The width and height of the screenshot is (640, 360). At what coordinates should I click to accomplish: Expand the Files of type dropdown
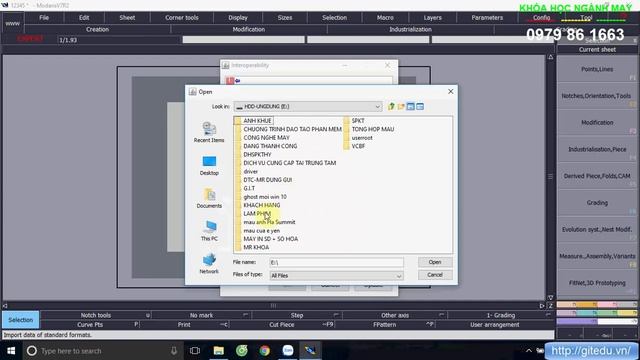pyautogui.click(x=399, y=276)
